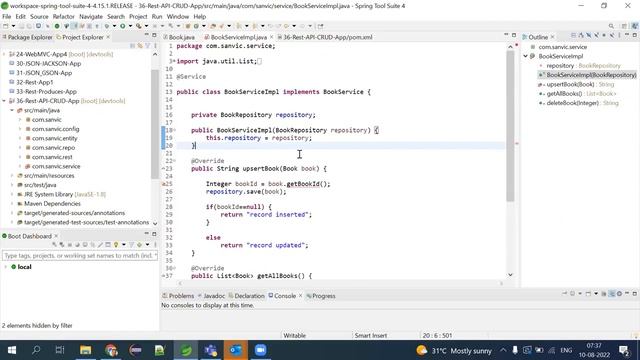Fold constructor at line 18
Screen dimensions: 640x360
(175, 130)
